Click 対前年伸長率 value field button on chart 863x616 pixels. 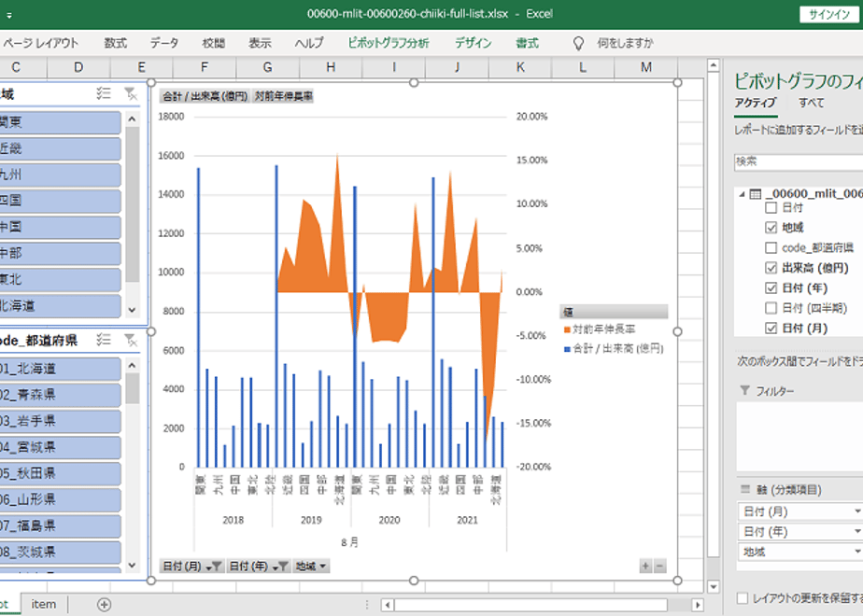[x=283, y=96]
